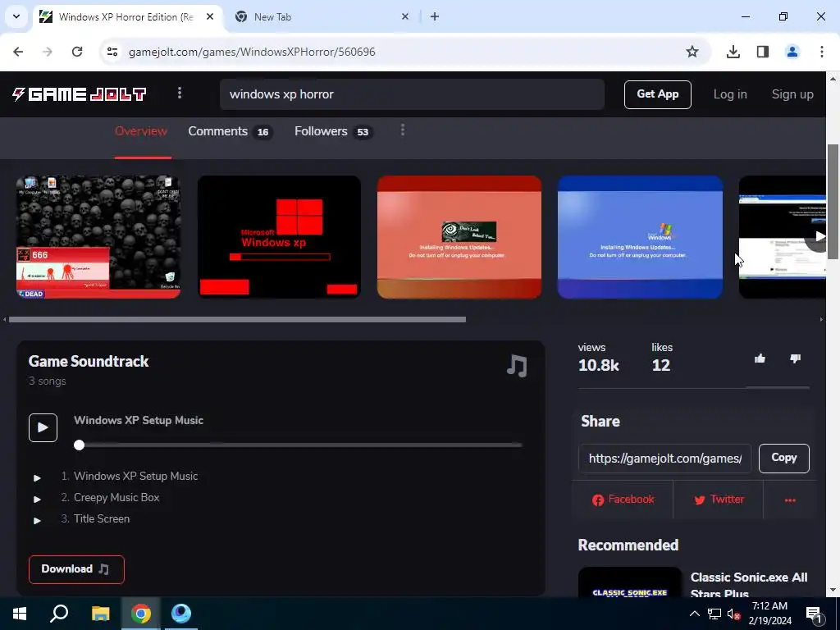Viewport: 840px width, 630px height.
Task: Click the Sign up link
Action: click(792, 94)
